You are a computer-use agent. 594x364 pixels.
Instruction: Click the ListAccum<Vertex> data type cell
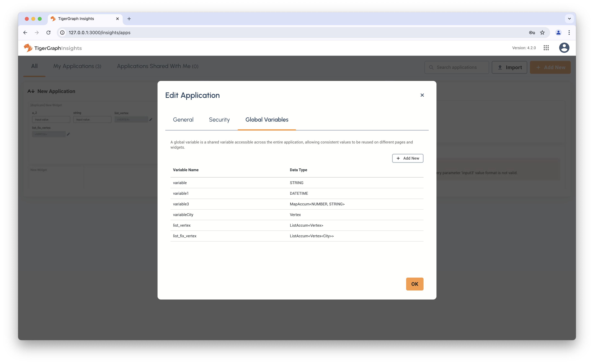click(306, 225)
